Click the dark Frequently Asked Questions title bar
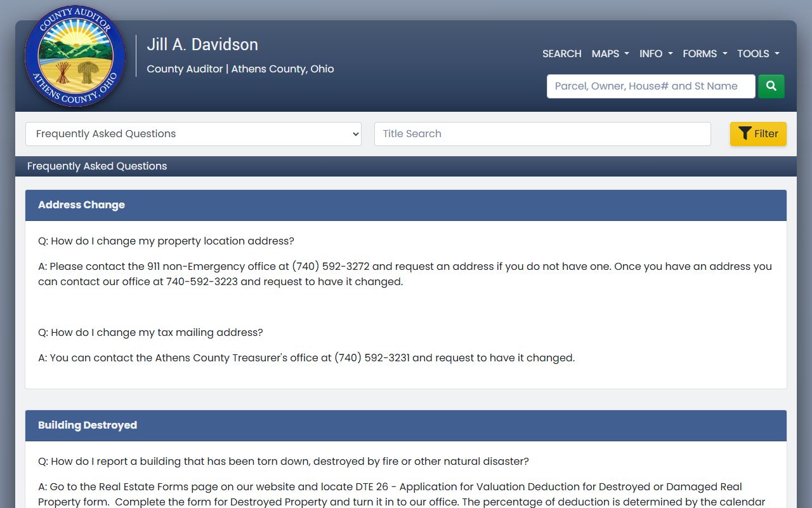812x508 pixels. (x=97, y=166)
